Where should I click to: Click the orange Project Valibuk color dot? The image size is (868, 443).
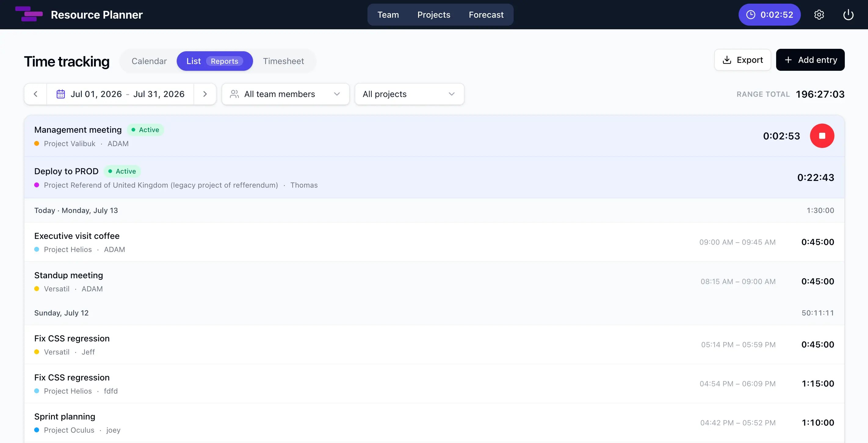tap(37, 143)
